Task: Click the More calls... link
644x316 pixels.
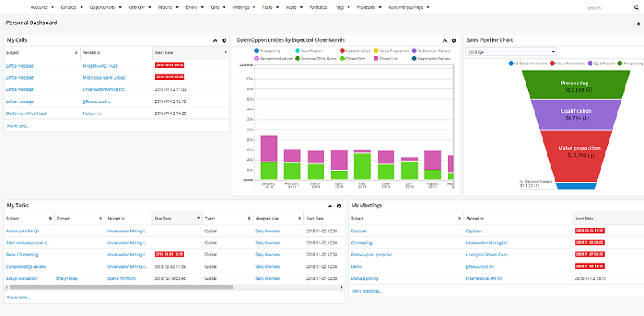Action: tap(18, 126)
